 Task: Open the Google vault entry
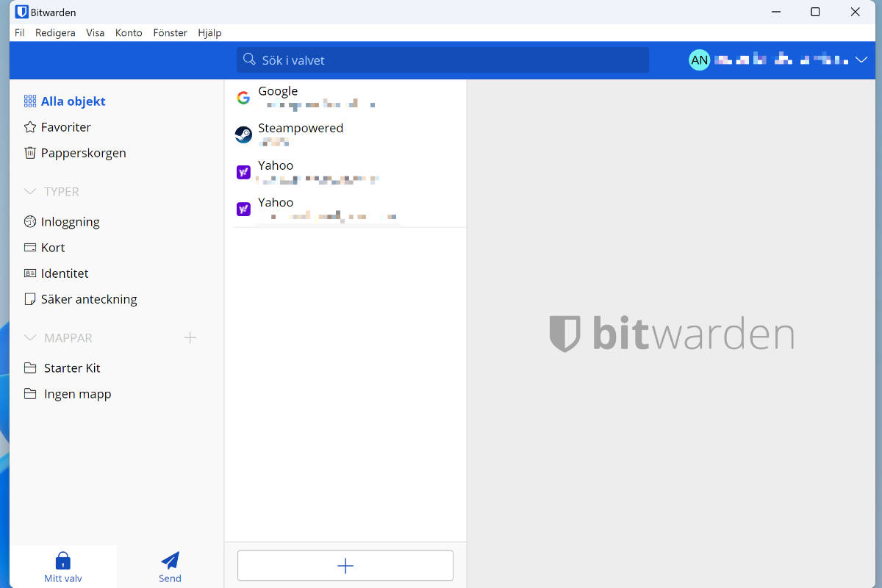click(345, 98)
